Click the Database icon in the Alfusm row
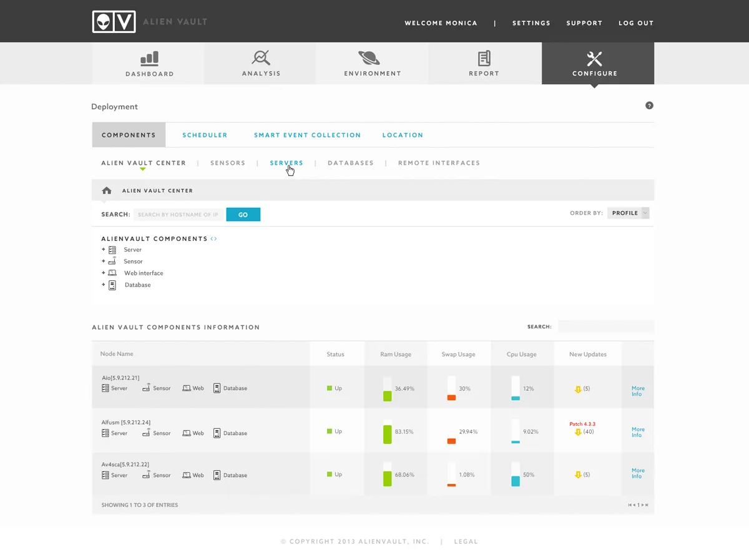 tap(217, 433)
